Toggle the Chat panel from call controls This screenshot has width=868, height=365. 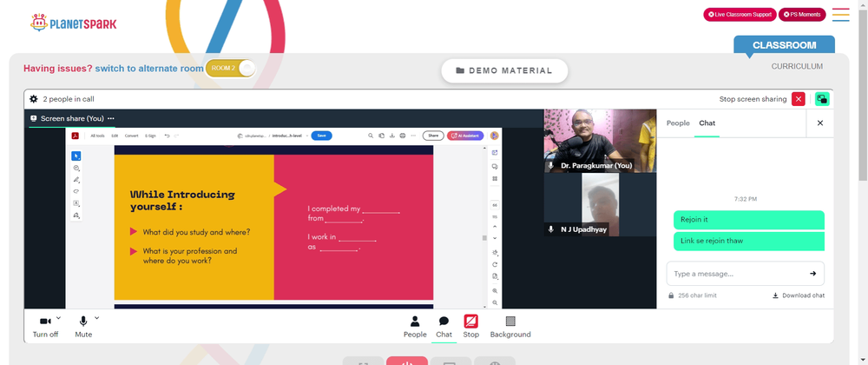point(444,326)
